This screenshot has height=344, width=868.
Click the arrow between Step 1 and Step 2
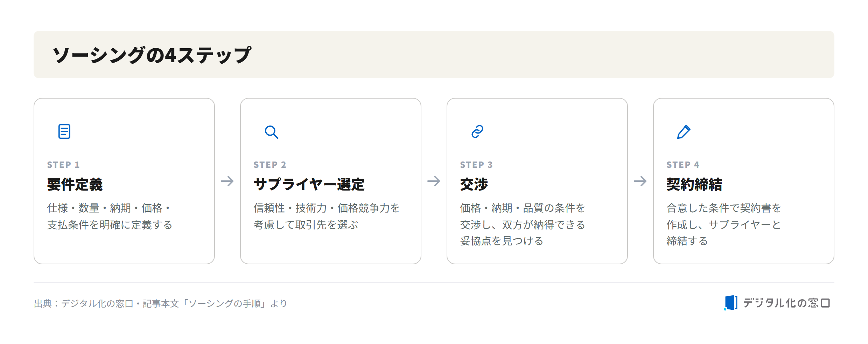coord(227,181)
